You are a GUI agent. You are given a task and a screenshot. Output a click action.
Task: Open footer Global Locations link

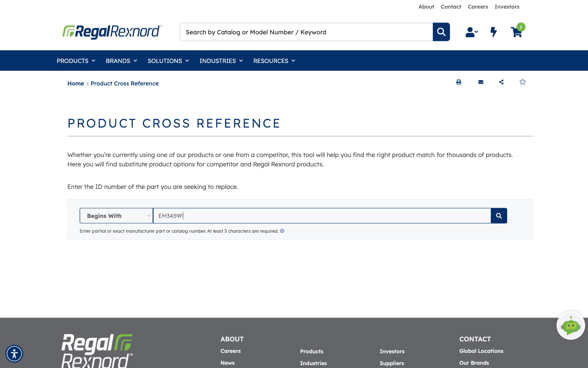point(481,351)
